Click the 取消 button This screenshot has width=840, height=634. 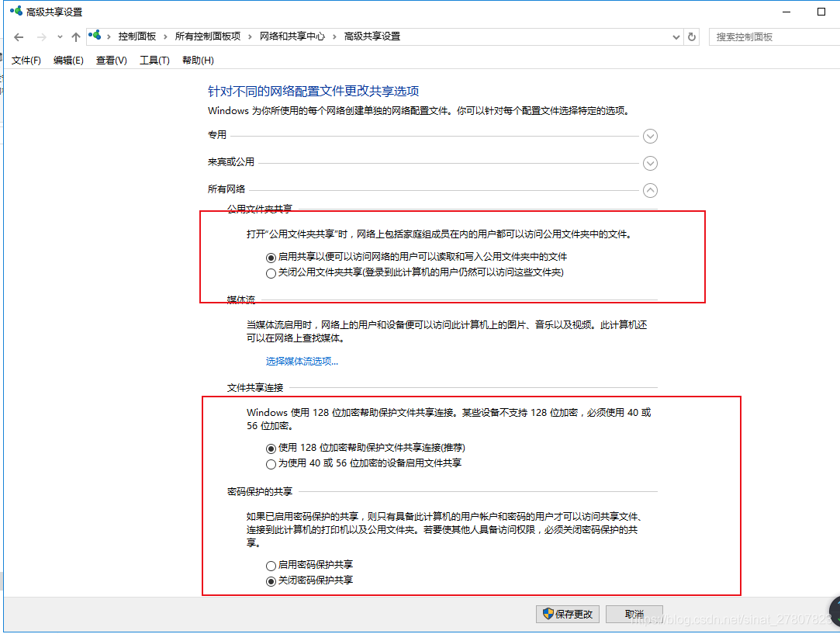pos(634,614)
